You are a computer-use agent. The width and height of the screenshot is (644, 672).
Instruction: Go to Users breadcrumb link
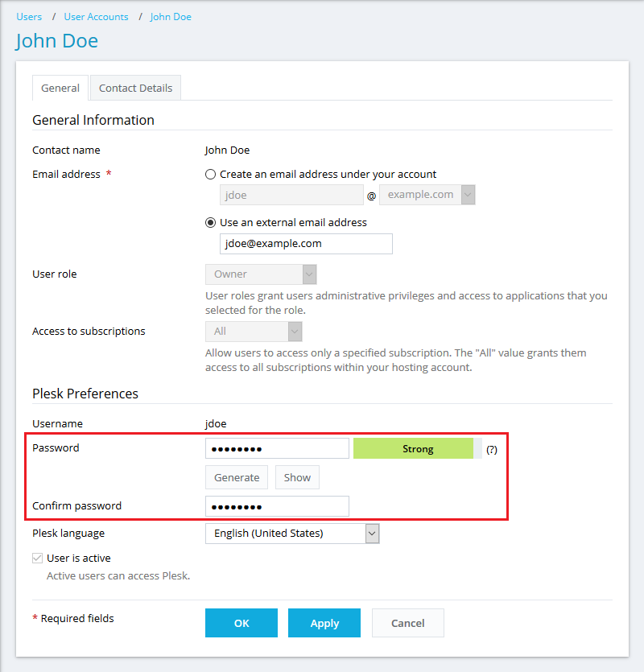pyautogui.click(x=29, y=16)
